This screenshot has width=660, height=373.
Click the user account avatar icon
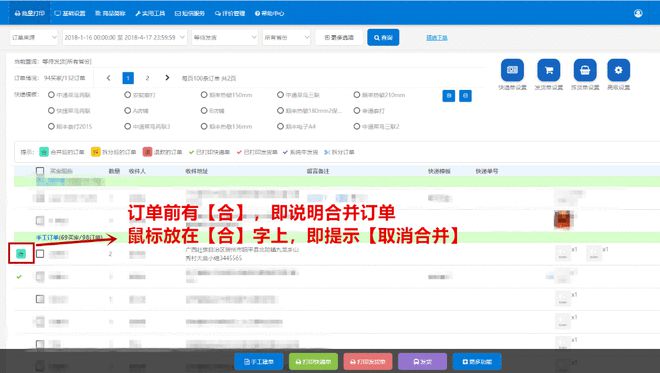[638, 13]
